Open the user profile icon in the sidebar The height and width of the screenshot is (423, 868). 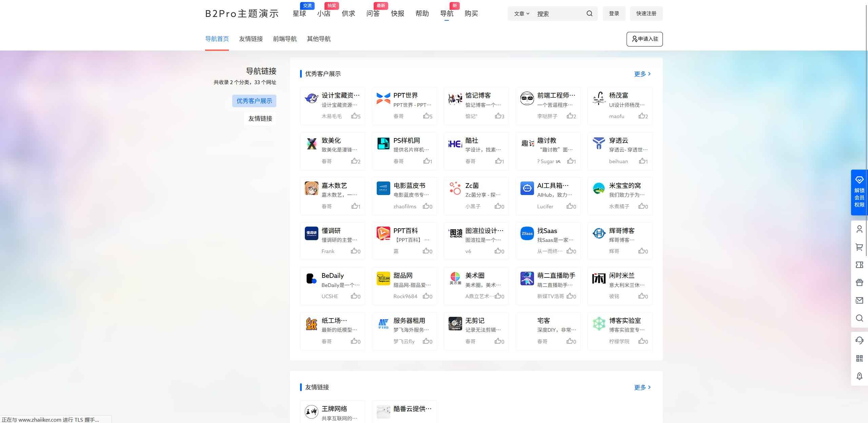[860, 229]
